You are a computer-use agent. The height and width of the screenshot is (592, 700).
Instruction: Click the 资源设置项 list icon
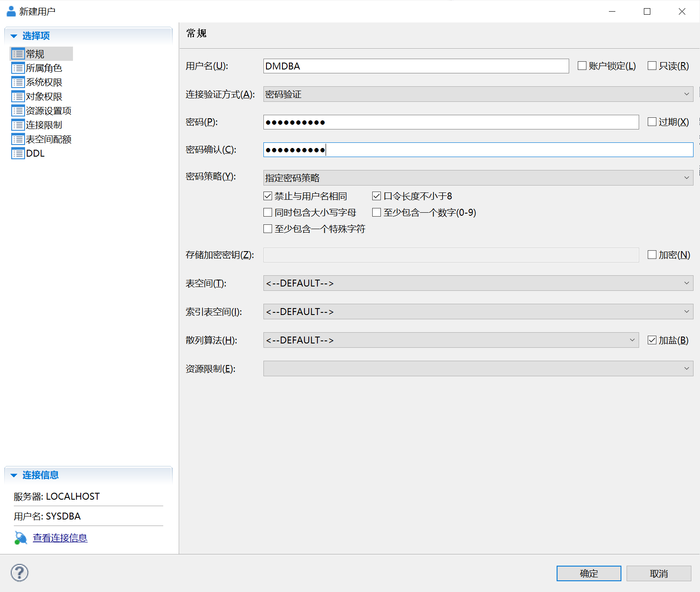[18, 111]
